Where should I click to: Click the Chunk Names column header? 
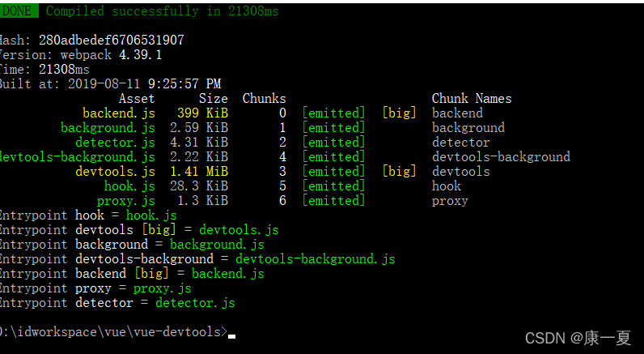click(x=472, y=99)
